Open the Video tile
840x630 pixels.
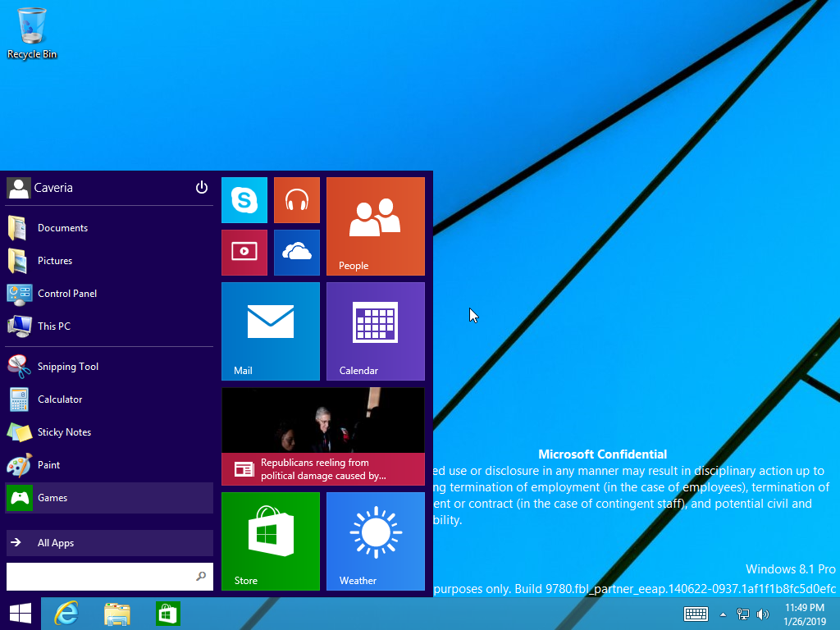coord(244,253)
